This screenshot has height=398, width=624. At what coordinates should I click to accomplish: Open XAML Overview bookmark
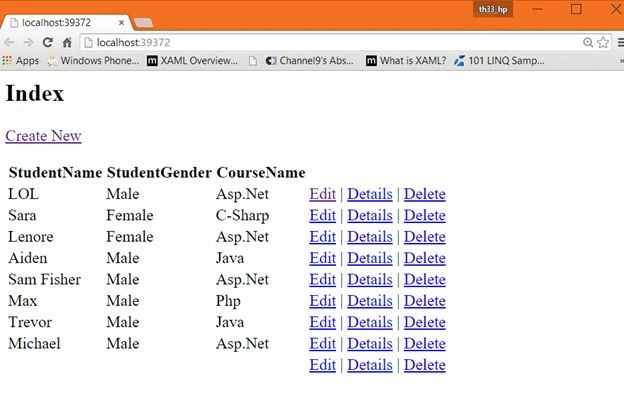193,60
